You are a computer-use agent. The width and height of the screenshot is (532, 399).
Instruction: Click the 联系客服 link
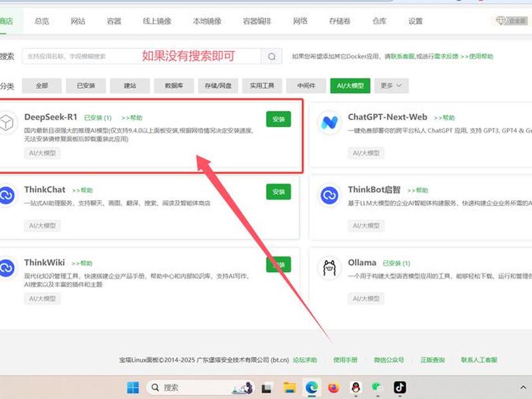(x=403, y=57)
